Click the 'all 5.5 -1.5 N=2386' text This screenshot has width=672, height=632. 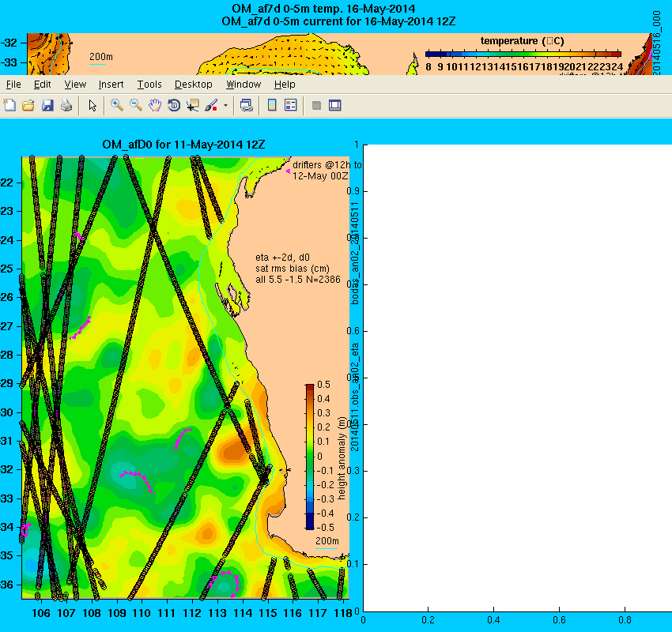click(298, 280)
